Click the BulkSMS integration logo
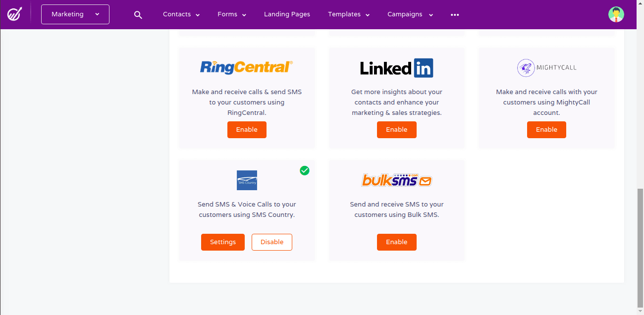This screenshot has height=315, width=644. [x=396, y=180]
